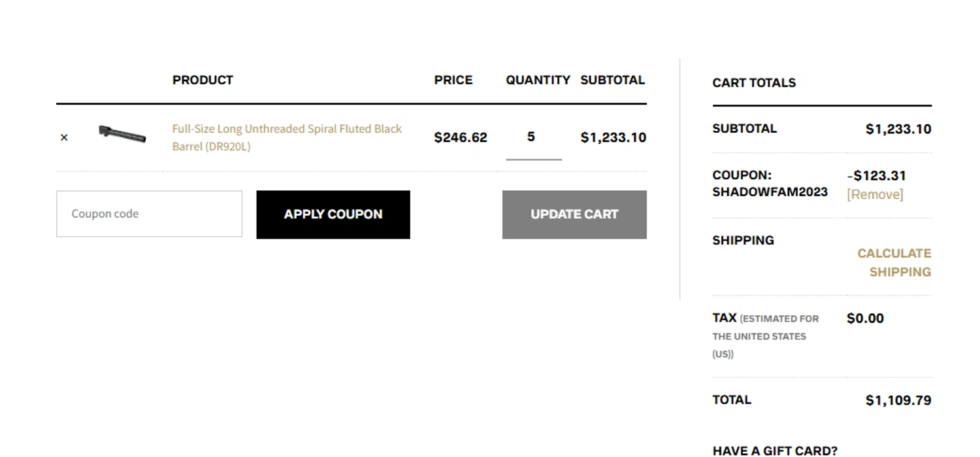Click the Shipping label in cart totals
This screenshot has height=457, width=980.
(x=743, y=241)
